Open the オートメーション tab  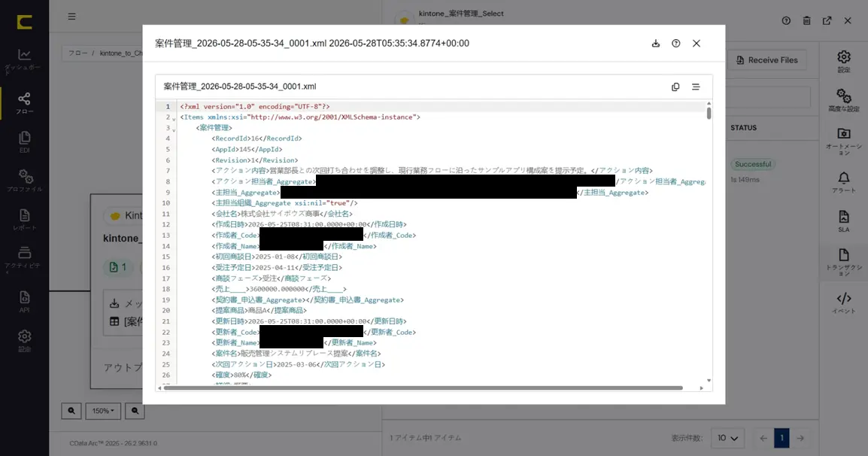[844, 141]
